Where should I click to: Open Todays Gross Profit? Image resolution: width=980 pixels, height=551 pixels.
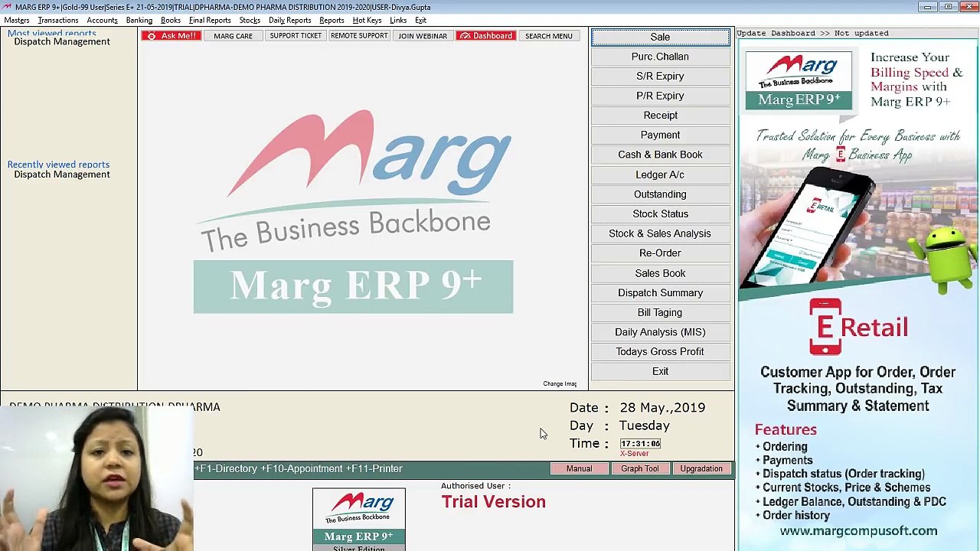tap(660, 351)
